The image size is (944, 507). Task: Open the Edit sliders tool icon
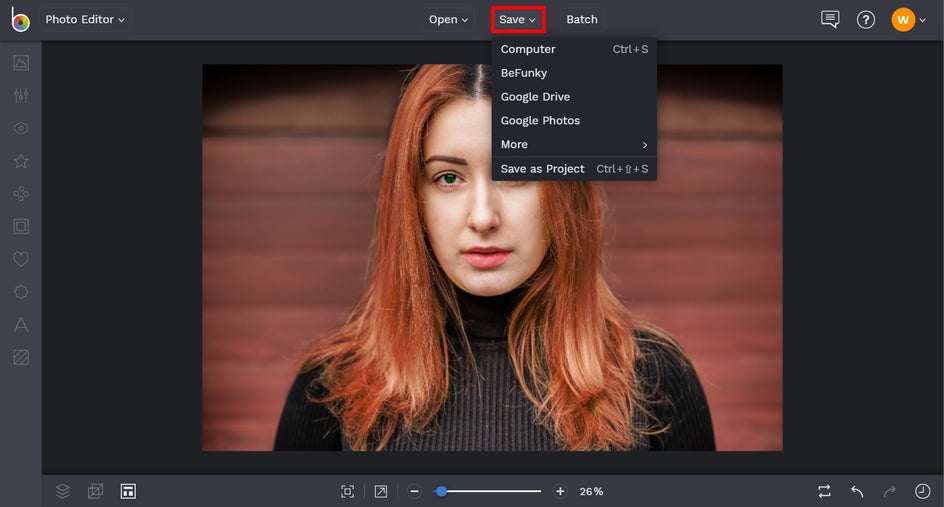point(21,95)
